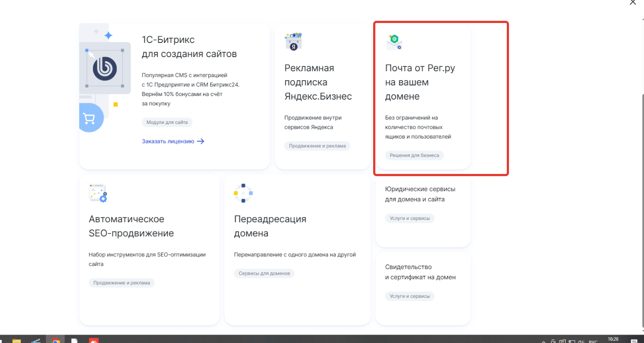The image size is (644, 343).
Task: Open Переадресация домена card title
Action: click(270, 226)
